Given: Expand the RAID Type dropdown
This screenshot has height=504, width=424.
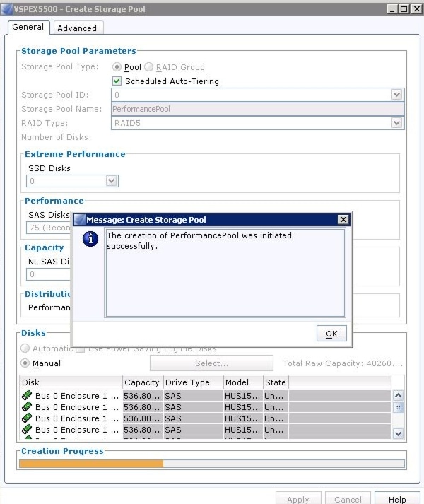Looking at the screenshot, I should 396,123.
